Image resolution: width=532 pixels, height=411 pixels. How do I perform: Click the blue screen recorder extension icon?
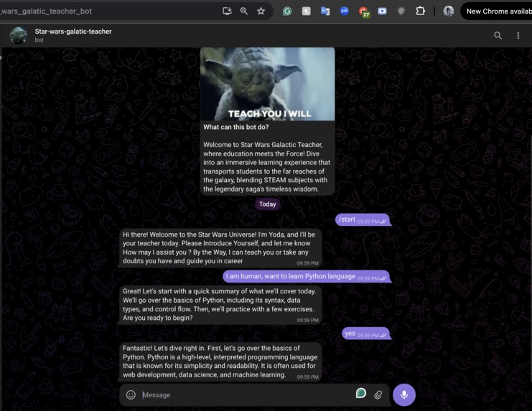tap(382, 11)
